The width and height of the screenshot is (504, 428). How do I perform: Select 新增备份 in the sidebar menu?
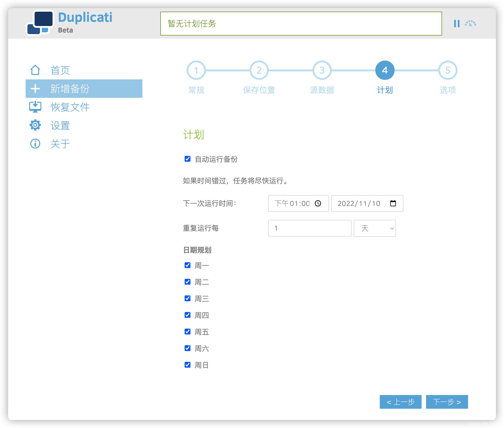pos(84,89)
